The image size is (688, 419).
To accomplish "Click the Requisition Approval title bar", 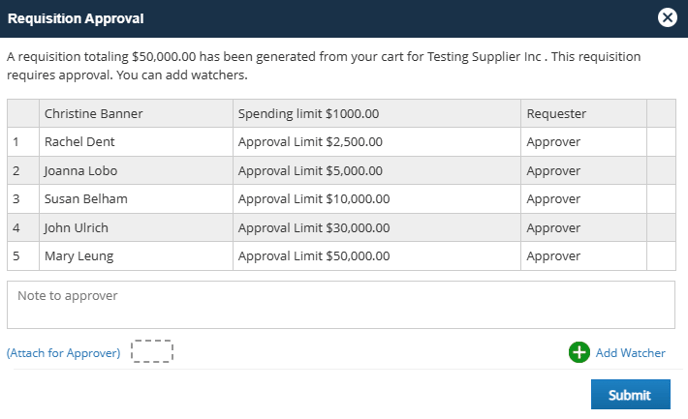I will pyautogui.click(x=344, y=18).
